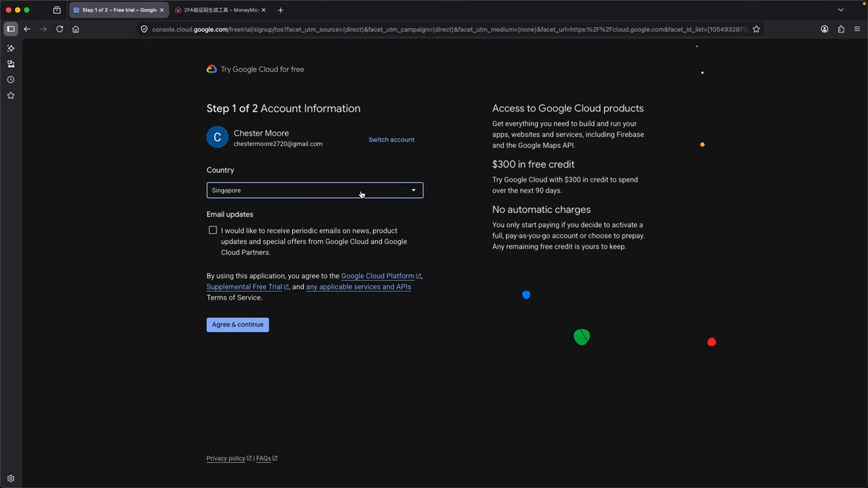The image size is (868, 488).
Task: Bookmark this page with the star icon
Action: click(x=756, y=29)
